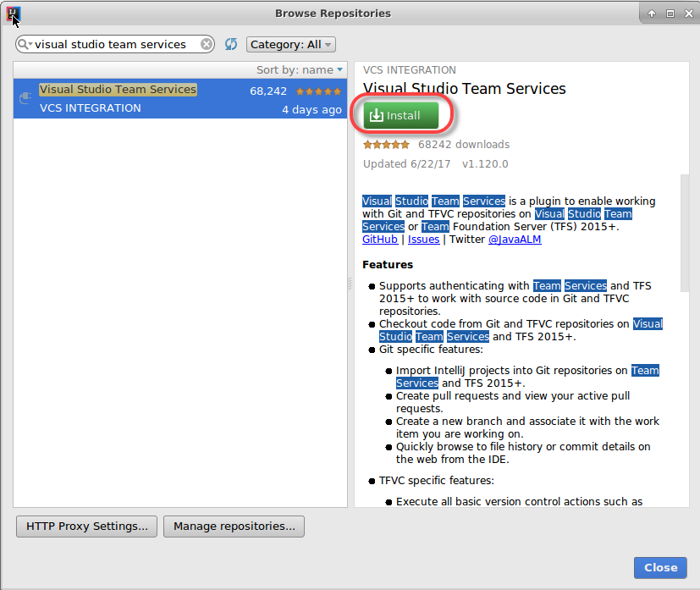Click the Close button
This screenshot has width=700, height=590.
[x=660, y=568]
